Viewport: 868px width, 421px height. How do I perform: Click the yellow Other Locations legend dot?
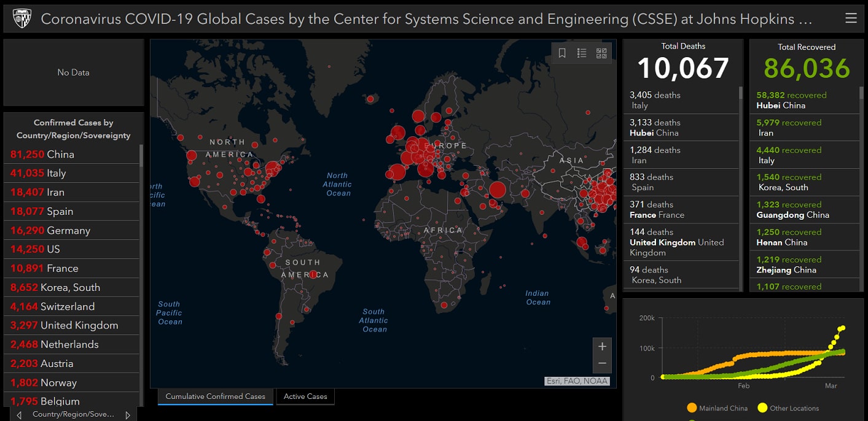point(762,408)
